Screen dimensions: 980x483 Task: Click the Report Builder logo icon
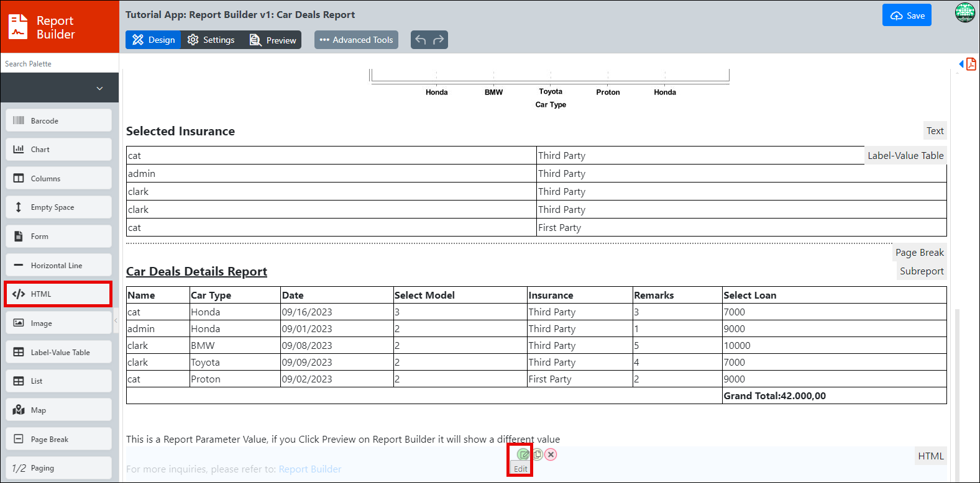tap(18, 27)
